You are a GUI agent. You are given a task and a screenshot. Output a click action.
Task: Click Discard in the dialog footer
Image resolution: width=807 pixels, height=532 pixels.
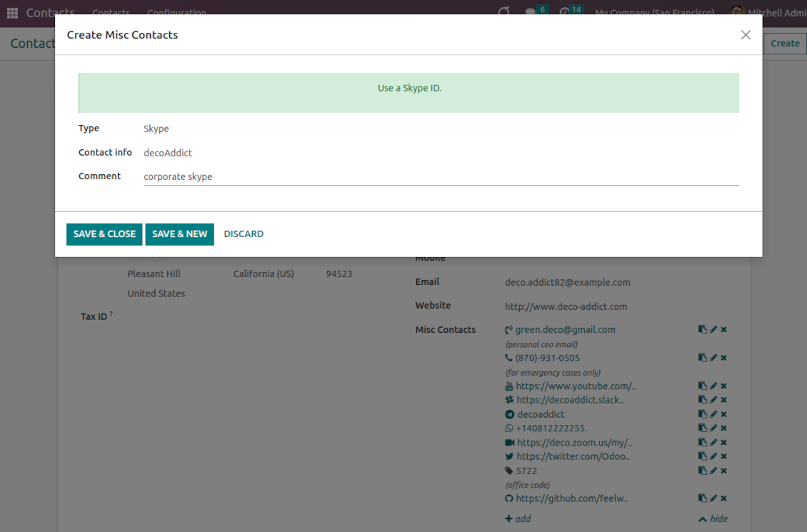pos(244,234)
